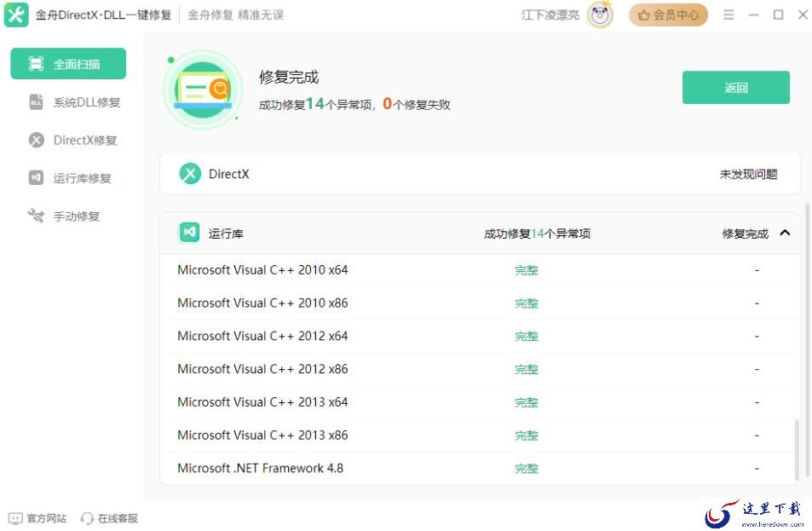Select Microsoft .NET Framework 4.8 row

click(480, 468)
